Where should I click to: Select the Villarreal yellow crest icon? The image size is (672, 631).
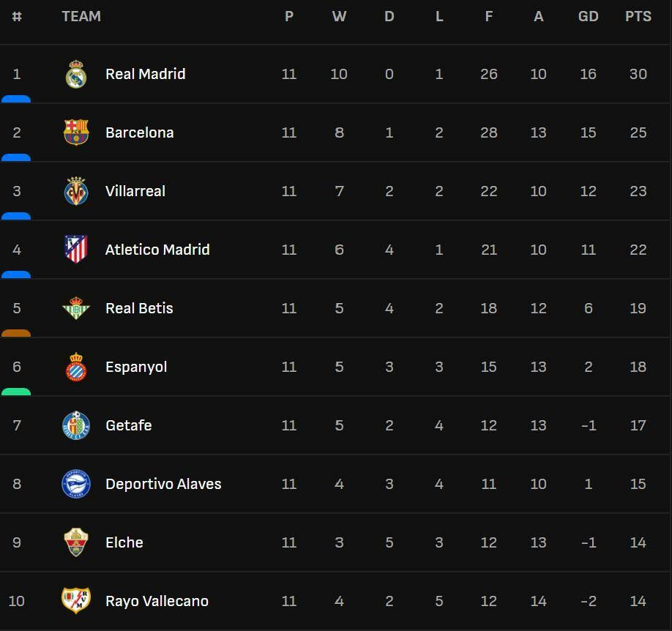(x=76, y=191)
